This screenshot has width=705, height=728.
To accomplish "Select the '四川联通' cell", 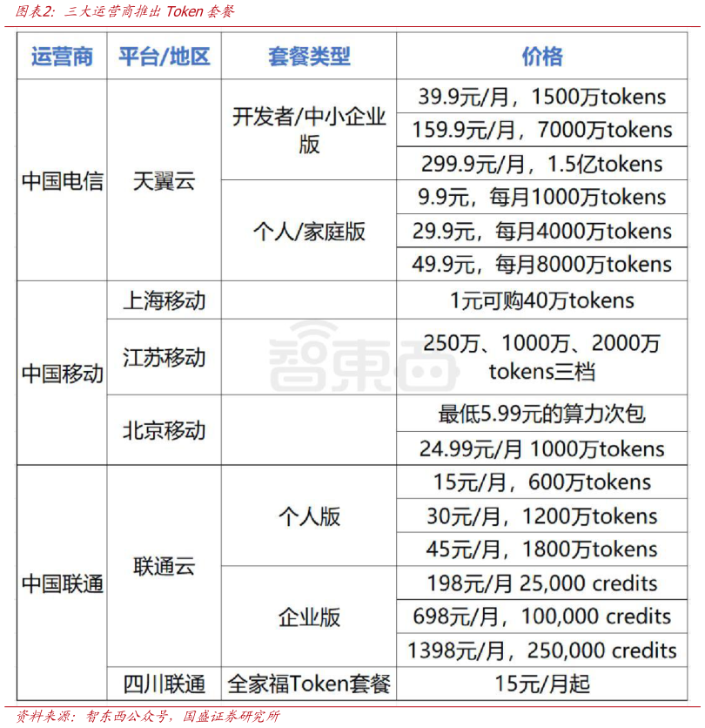I will (164, 684).
